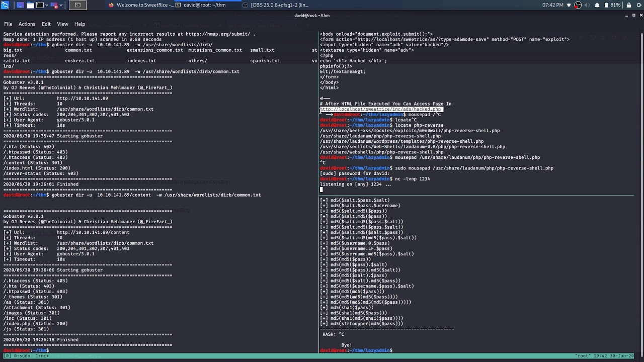This screenshot has height=362, width=644.
Task: Open the View menu
Action: pyautogui.click(x=62, y=24)
